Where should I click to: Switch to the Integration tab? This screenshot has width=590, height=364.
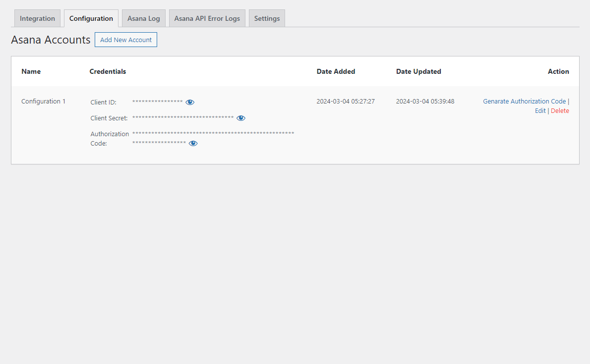[37, 18]
